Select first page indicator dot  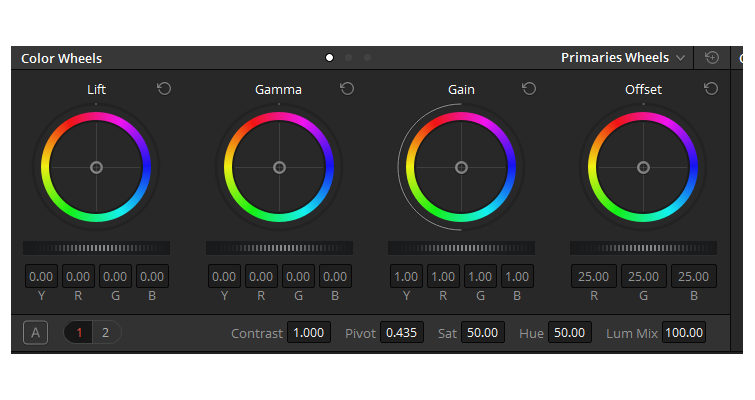(329, 58)
